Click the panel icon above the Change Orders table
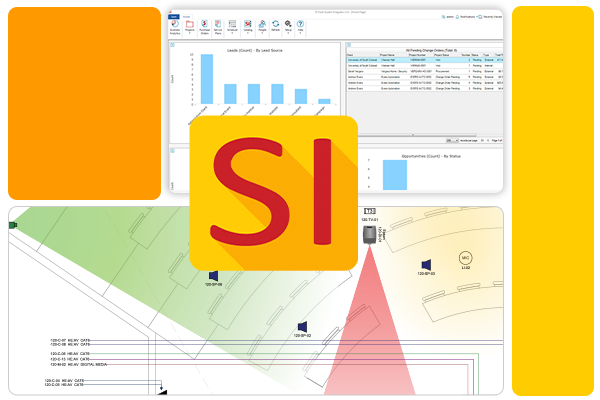 (x=349, y=45)
